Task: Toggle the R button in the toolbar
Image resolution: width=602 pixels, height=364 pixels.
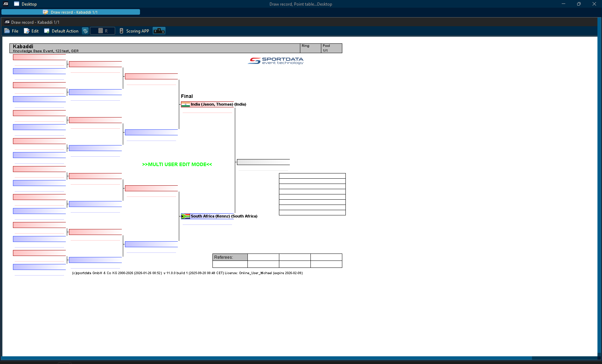Action: pyautogui.click(x=103, y=31)
